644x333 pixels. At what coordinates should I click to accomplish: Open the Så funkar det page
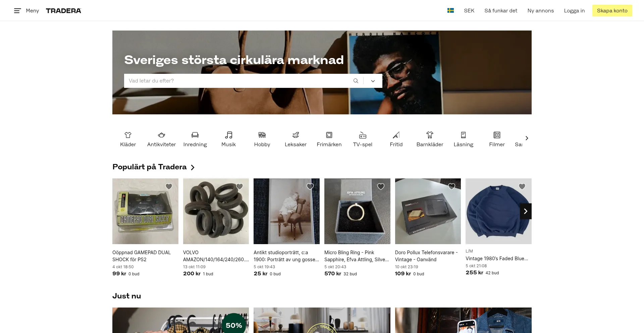coord(500,11)
